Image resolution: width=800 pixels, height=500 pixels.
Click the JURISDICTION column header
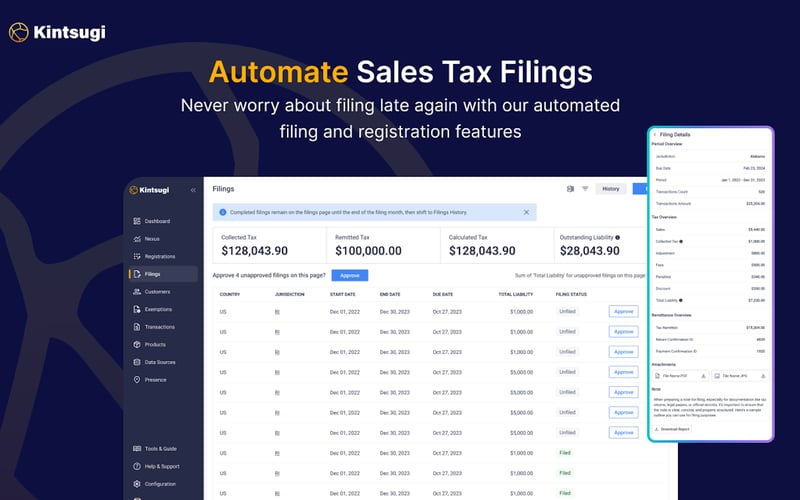tap(289, 294)
